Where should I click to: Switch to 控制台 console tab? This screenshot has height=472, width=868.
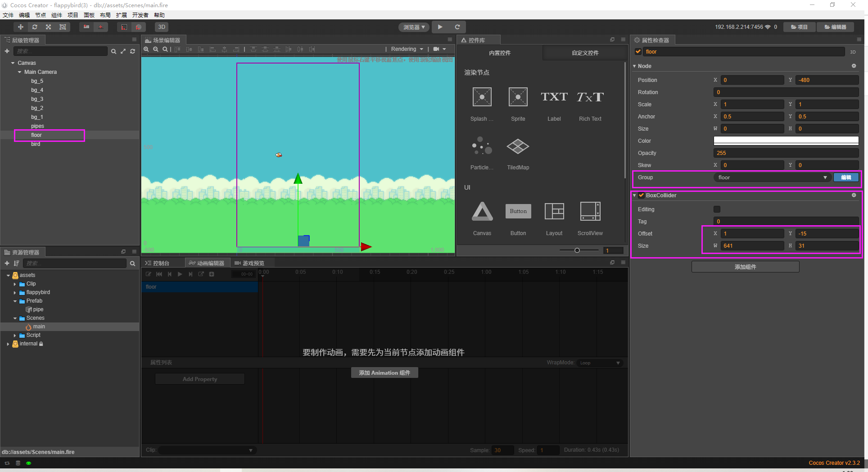(x=158, y=263)
